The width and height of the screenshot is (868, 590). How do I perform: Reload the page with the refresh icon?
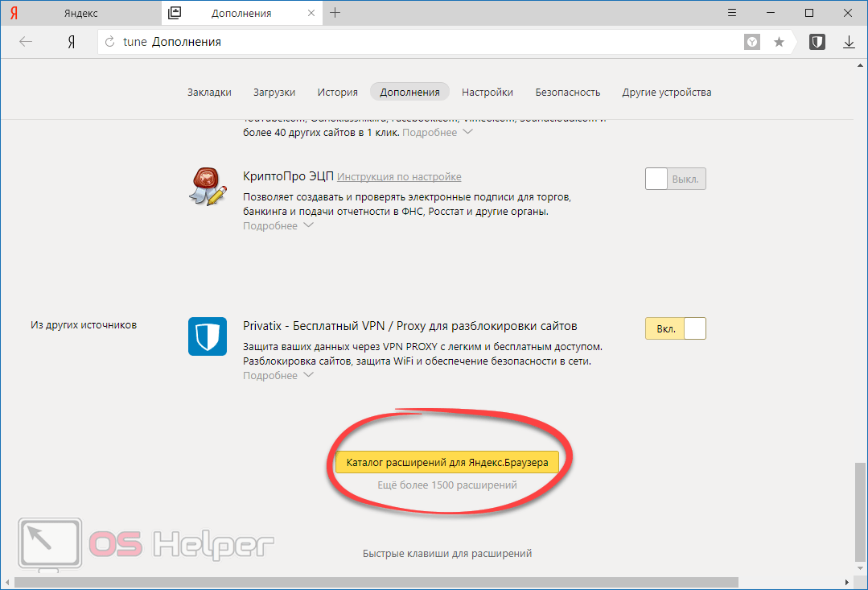[x=110, y=42]
